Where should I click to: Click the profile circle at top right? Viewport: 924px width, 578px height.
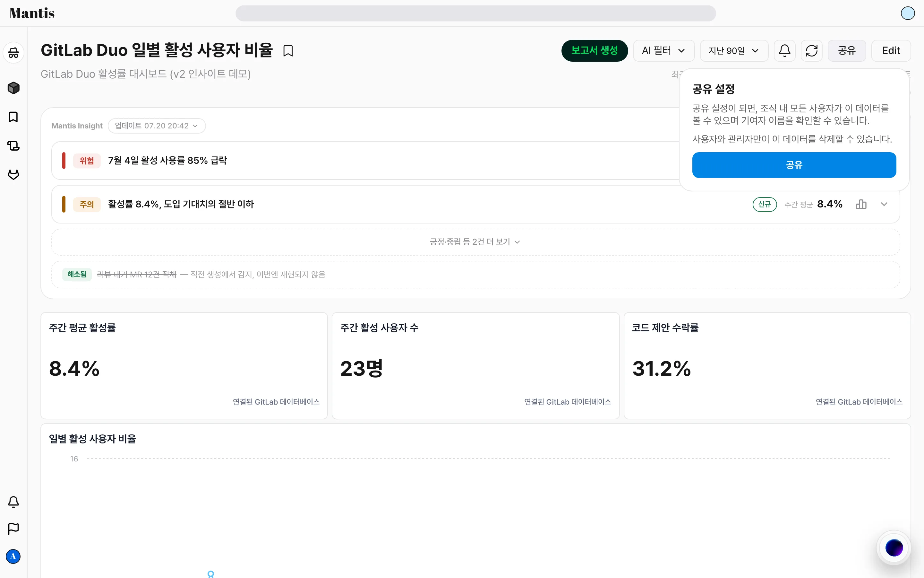pos(908,13)
